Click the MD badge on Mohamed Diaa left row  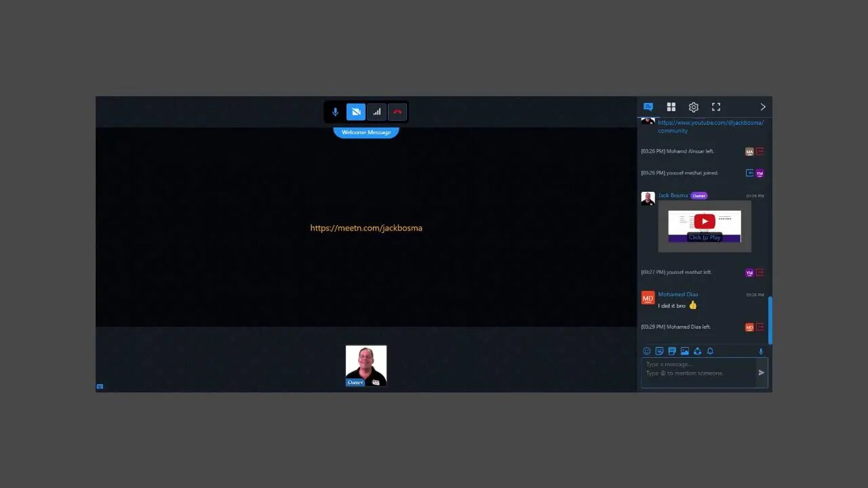(749, 327)
